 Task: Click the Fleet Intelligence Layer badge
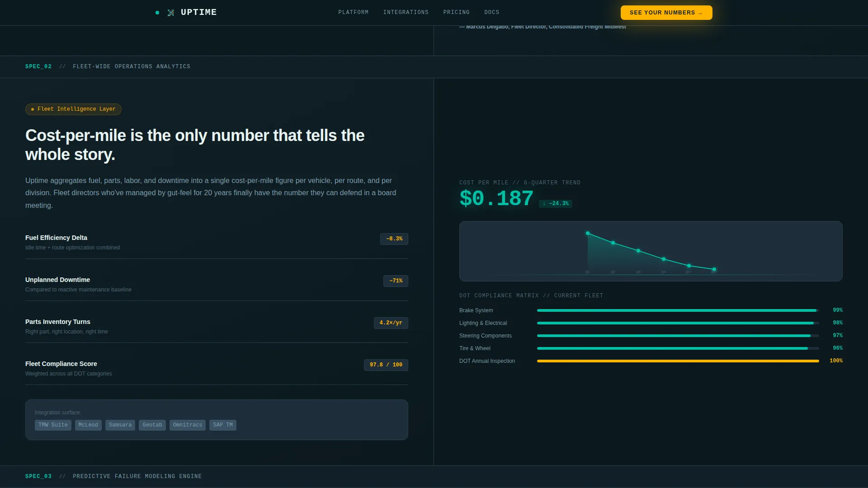73,109
